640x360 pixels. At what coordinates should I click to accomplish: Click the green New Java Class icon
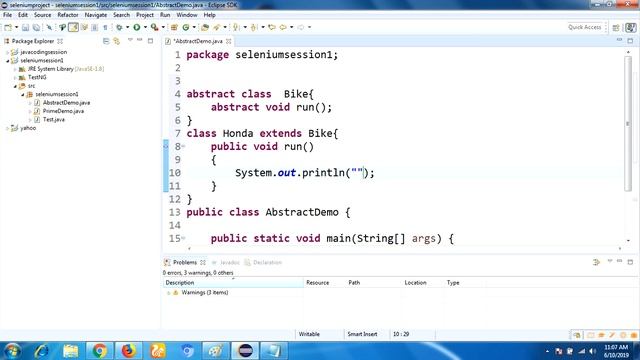[186, 27]
